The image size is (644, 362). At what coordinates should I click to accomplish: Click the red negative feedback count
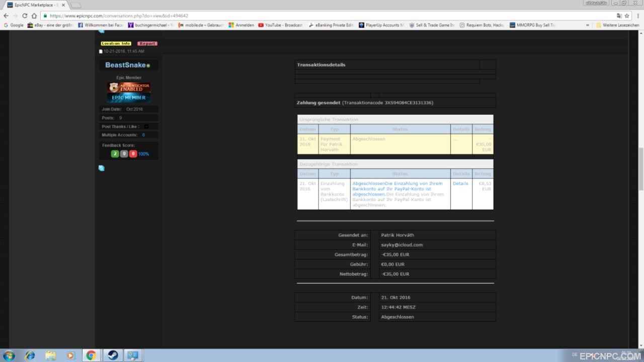coord(133,154)
